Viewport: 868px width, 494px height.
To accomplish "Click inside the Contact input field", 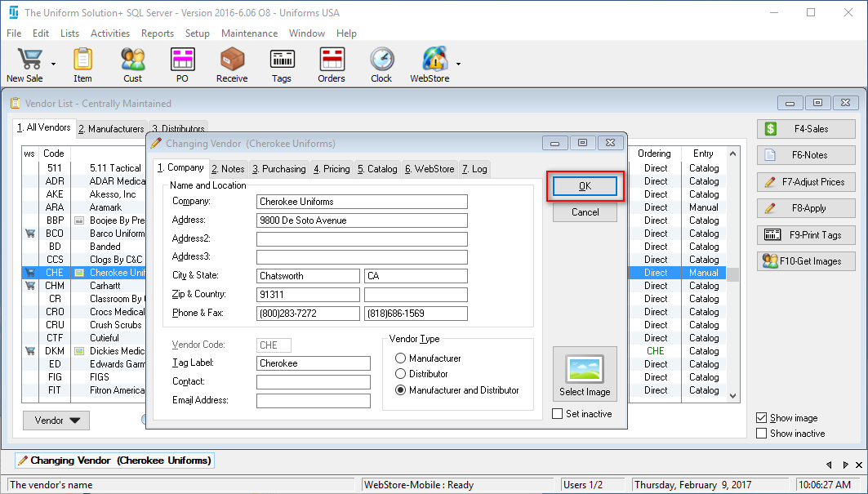I will (x=314, y=381).
